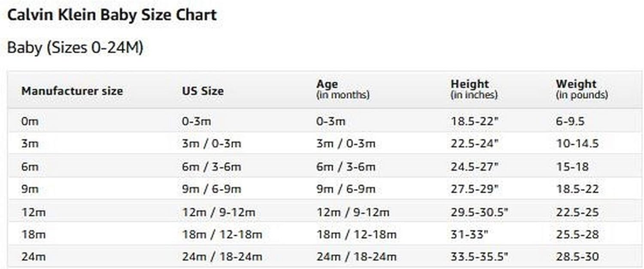Click the Age (in months) column header
Image resolution: width=644 pixels, height=269 pixels.
pos(343,89)
